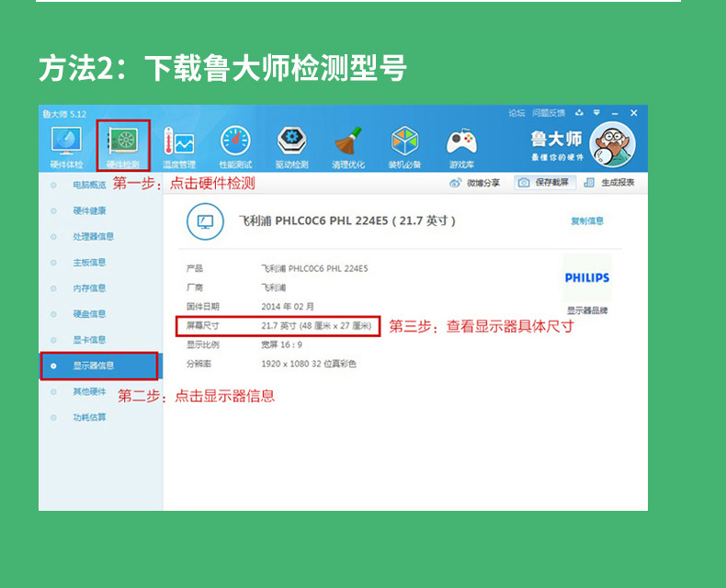Open the 论坛 forum link
Image resolution: width=726 pixels, height=588 pixels.
point(516,113)
